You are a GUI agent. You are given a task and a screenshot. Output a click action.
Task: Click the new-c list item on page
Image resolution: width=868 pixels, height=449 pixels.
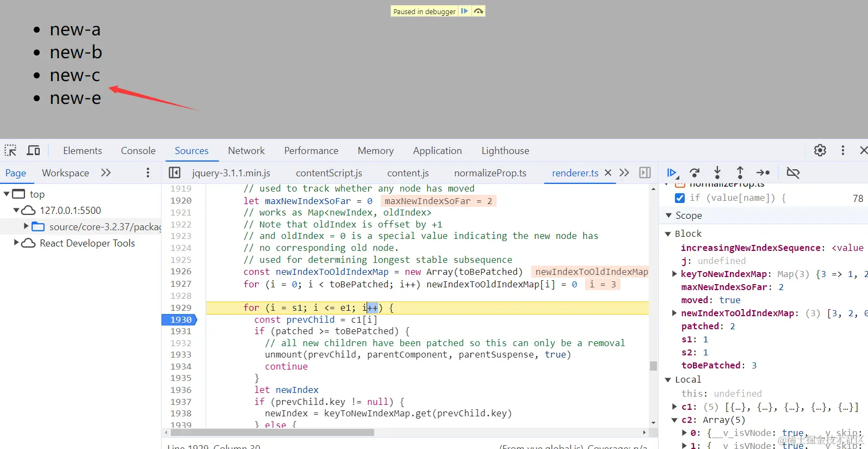75,75
